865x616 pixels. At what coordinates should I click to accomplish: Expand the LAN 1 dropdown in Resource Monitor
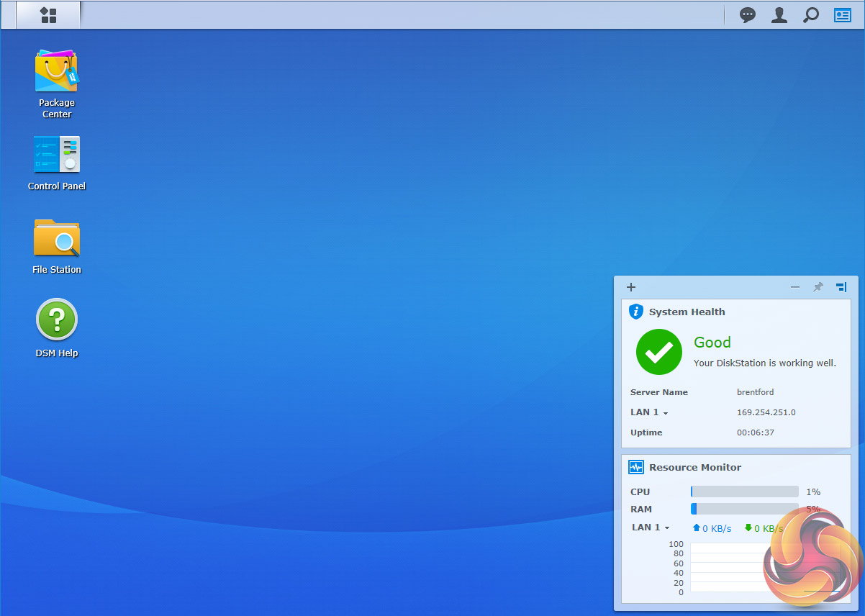[651, 527]
